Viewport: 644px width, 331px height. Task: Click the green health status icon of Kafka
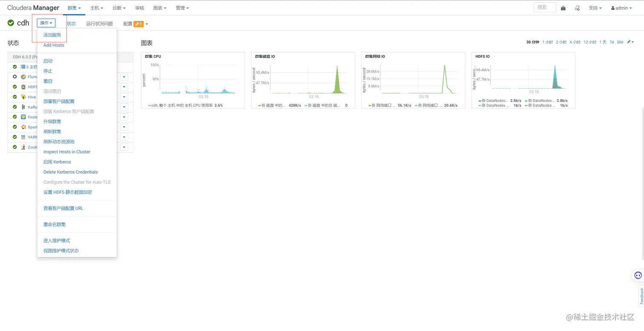(15, 107)
